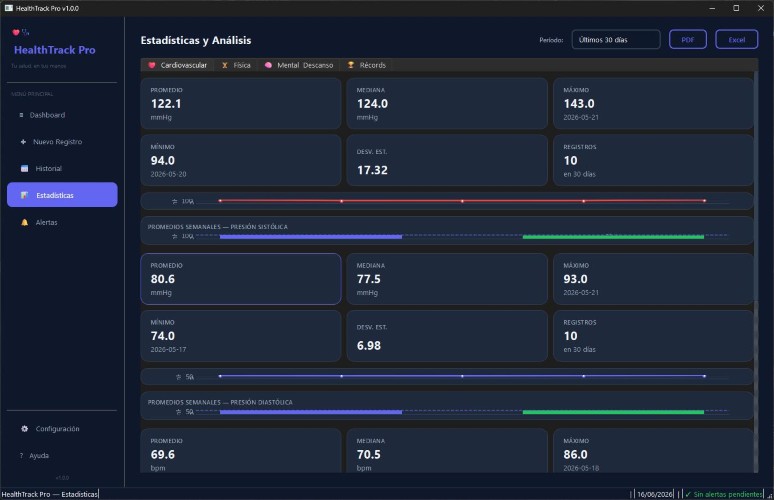Screen dimensions: 774x500
Task: Click the heart icon on Cardiovascular tab
Action: 152,65
